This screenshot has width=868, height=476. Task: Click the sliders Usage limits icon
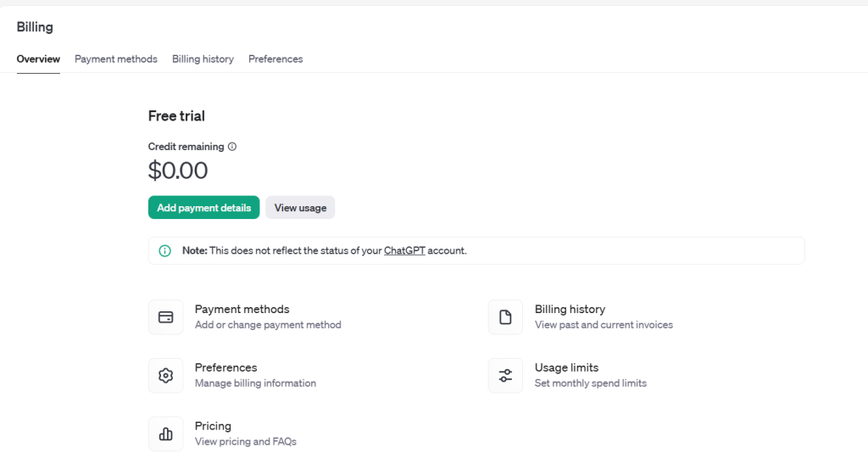[505, 375]
